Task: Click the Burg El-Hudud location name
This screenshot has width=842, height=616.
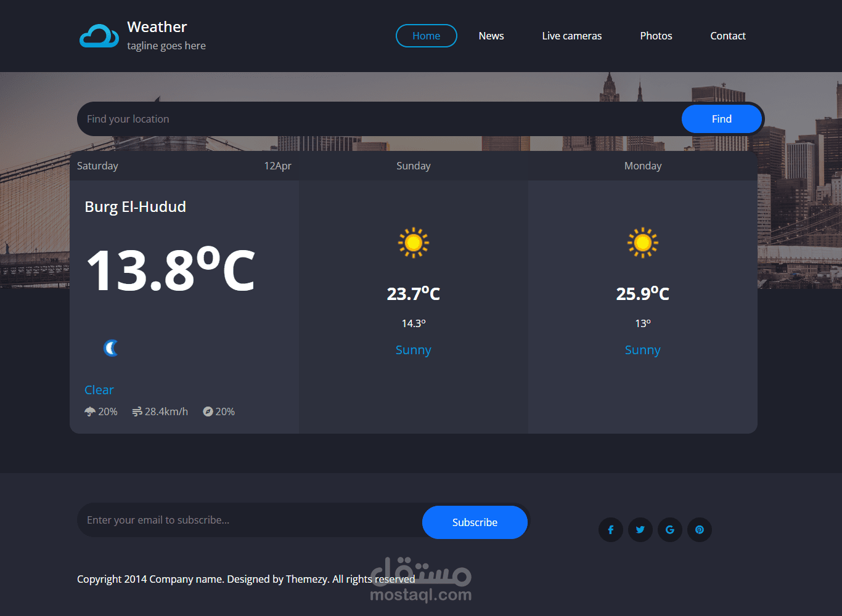Action: click(136, 207)
